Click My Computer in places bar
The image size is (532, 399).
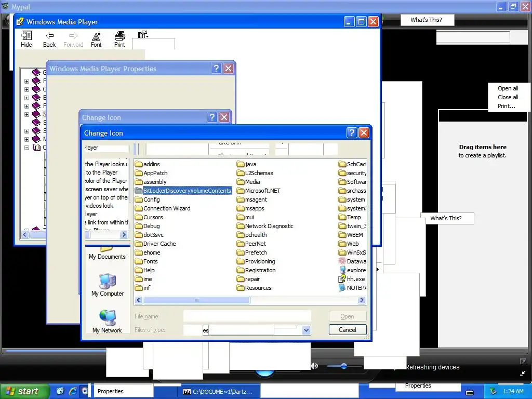108,285
